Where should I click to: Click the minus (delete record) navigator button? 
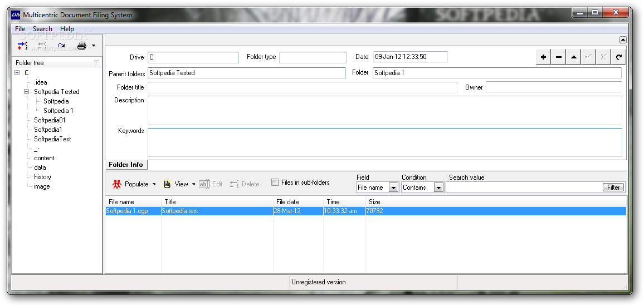click(559, 57)
